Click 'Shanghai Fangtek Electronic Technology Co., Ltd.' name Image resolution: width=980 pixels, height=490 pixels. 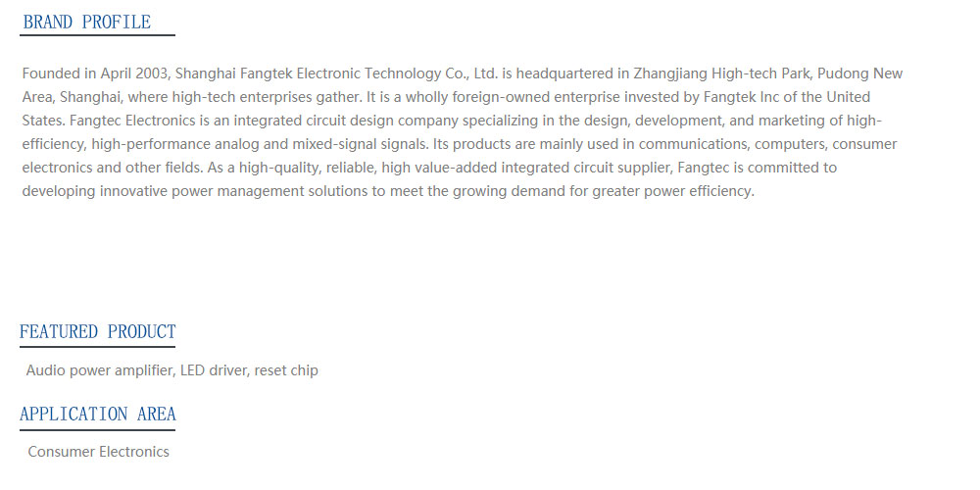point(336,73)
